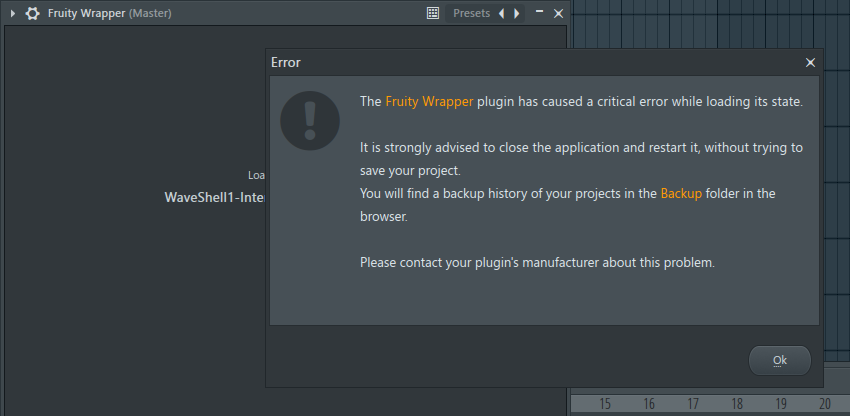Select bar 18 on the timeline ruler
Viewport: 850px width, 416px height.
click(737, 404)
